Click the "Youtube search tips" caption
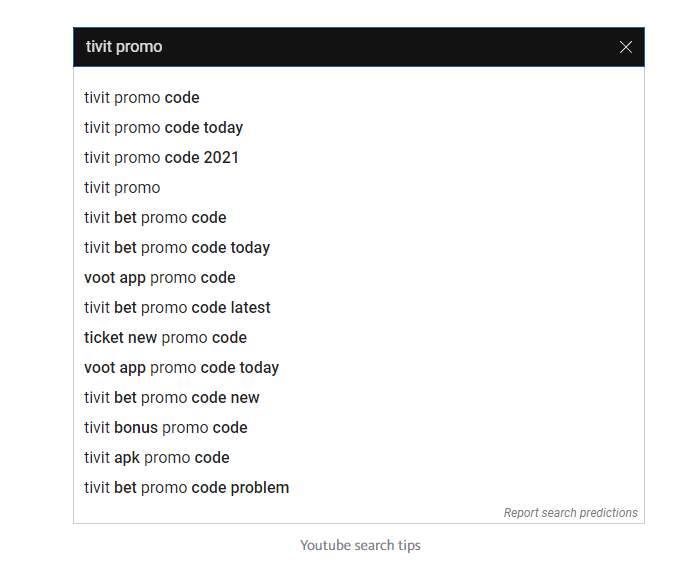Screen dimensions: 683x565 click(360, 546)
